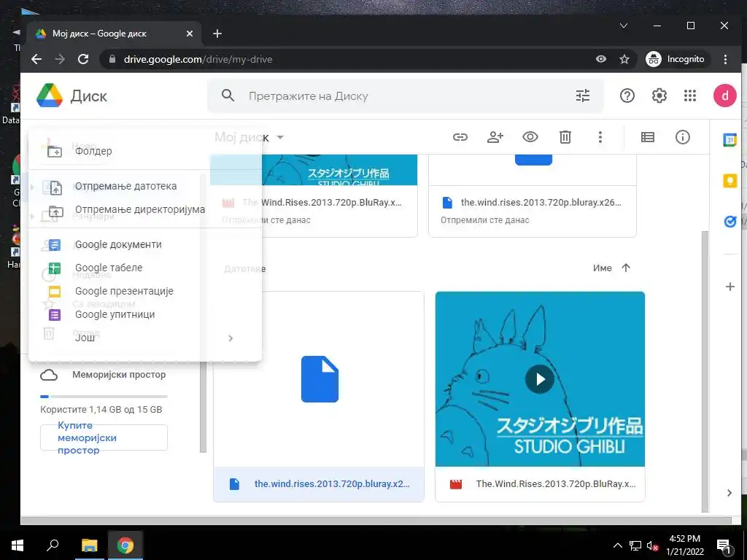747x560 pixels.
Task: Select the the.wind.rises.2013.720p.bluray.x2... file name
Action: (x=332, y=484)
